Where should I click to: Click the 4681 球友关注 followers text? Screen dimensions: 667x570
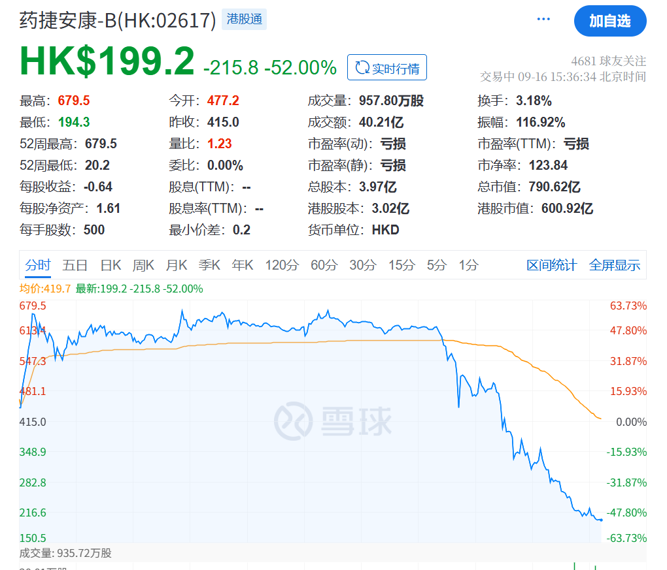[608, 61]
